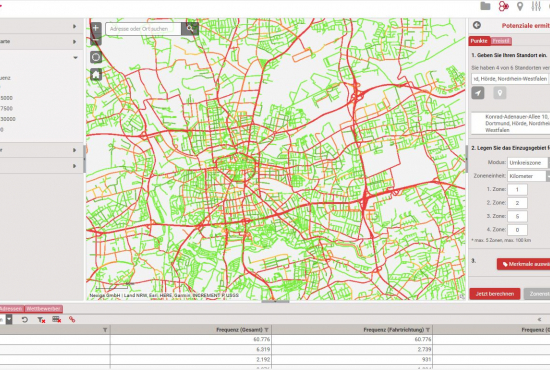The width and height of the screenshot is (550, 370).
Task: Clear filters with the funnel-x icon
Action: click(x=41, y=319)
